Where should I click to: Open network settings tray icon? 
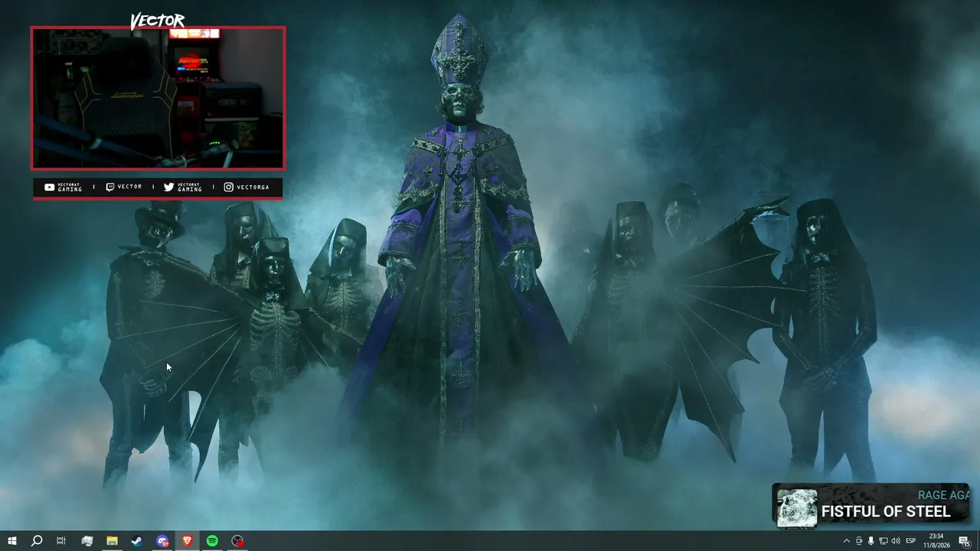[x=884, y=541]
